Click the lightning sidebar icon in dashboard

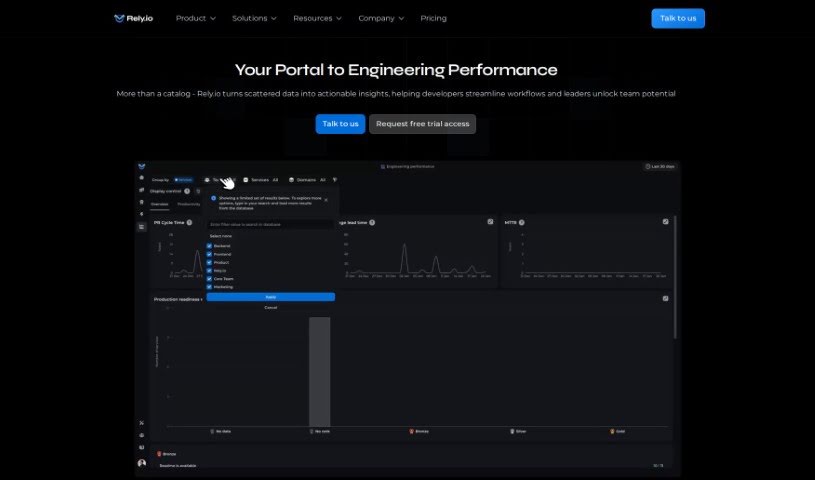(141, 214)
